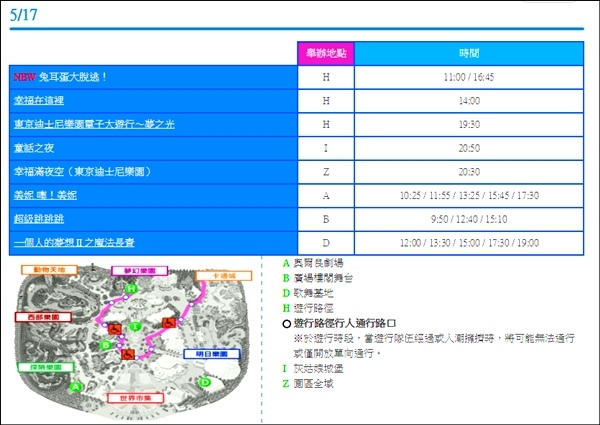Click legend entry I 灰姑娘城堡

(x=313, y=369)
